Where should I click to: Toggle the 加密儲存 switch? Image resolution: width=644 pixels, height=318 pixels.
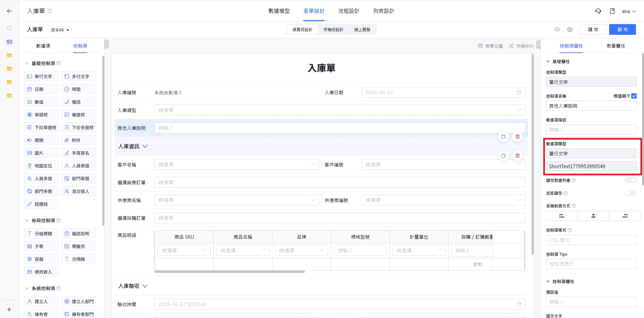[630, 193]
